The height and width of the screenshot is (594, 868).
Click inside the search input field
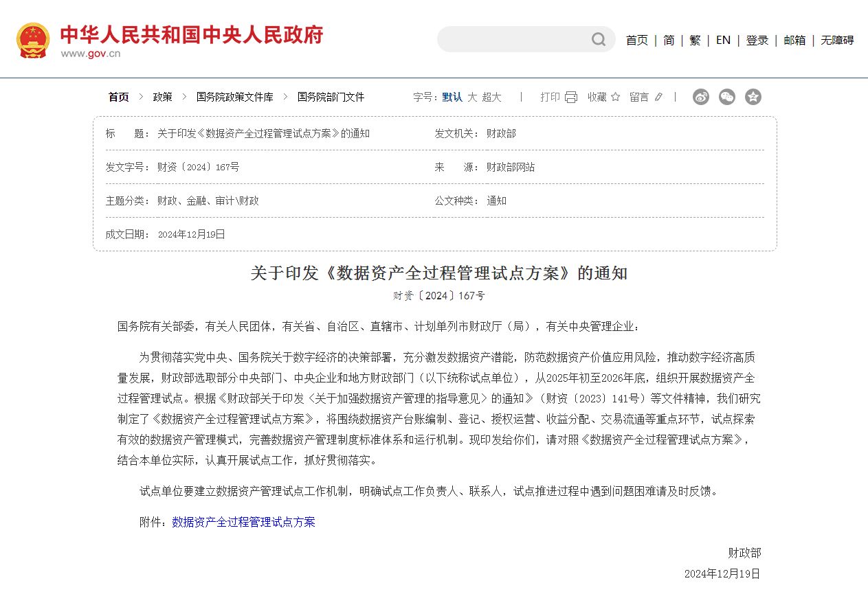(512, 40)
